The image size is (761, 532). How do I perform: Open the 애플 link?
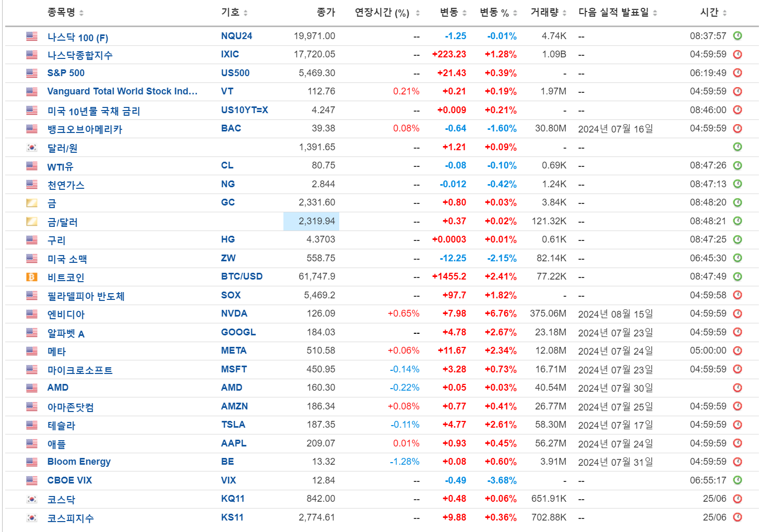[x=56, y=444]
